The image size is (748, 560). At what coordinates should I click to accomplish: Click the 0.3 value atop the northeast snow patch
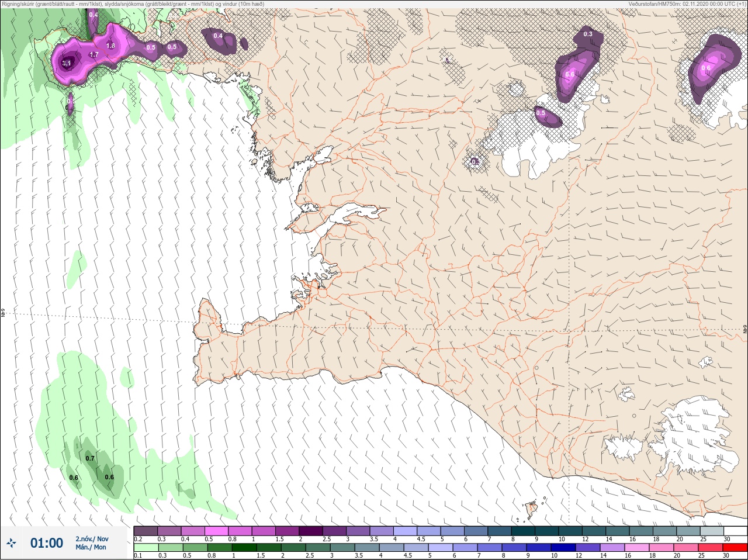click(x=588, y=34)
